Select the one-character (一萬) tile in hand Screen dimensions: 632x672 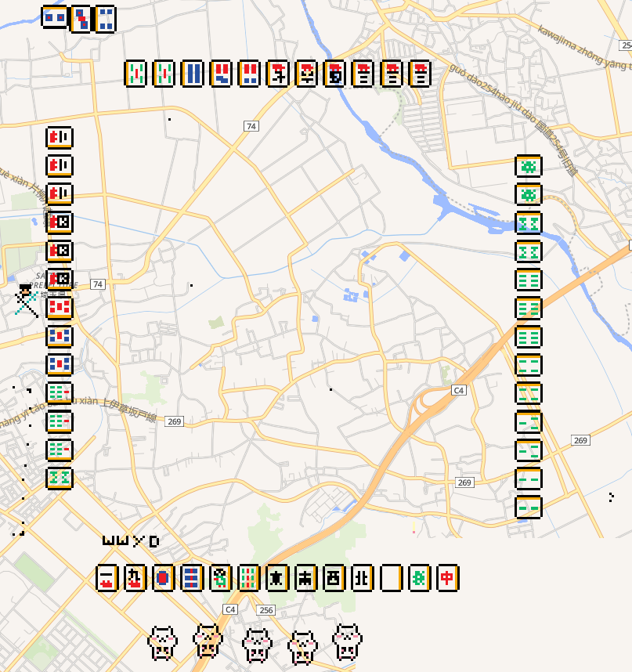coord(107,578)
